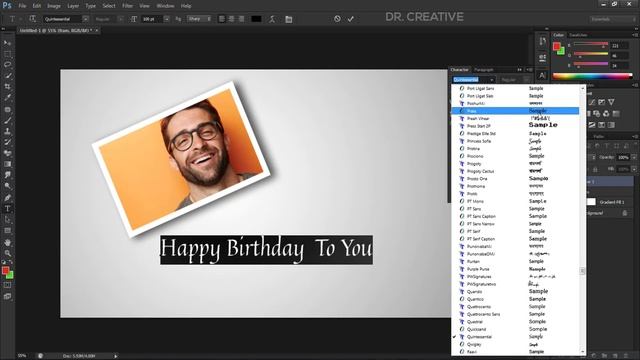Select the Rectangular Marquee tool

coord(7,54)
